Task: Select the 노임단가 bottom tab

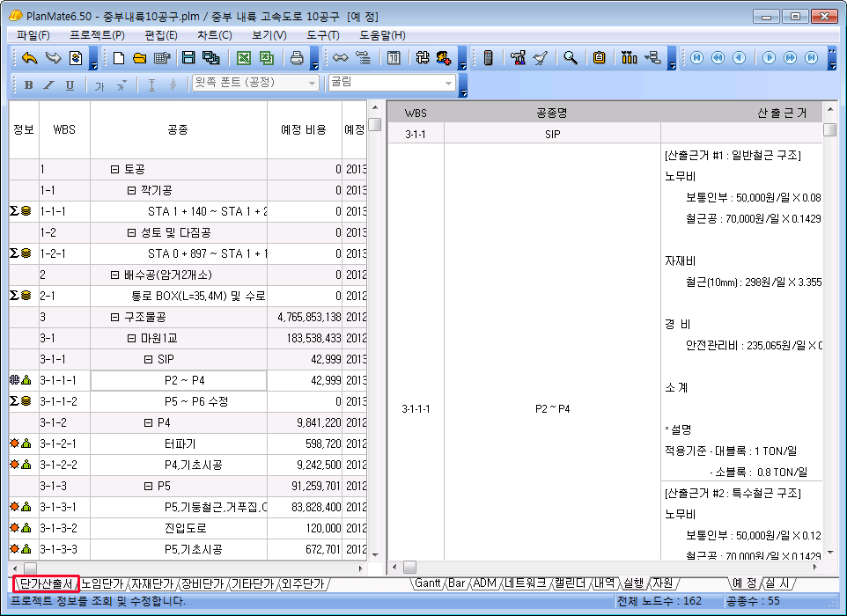Action: click(103, 583)
